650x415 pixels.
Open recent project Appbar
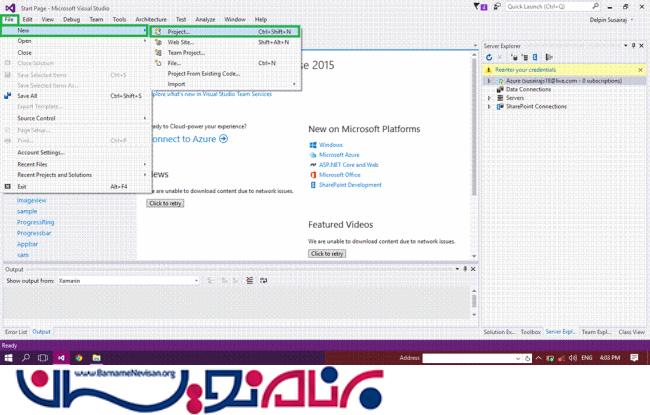pos(27,244)
